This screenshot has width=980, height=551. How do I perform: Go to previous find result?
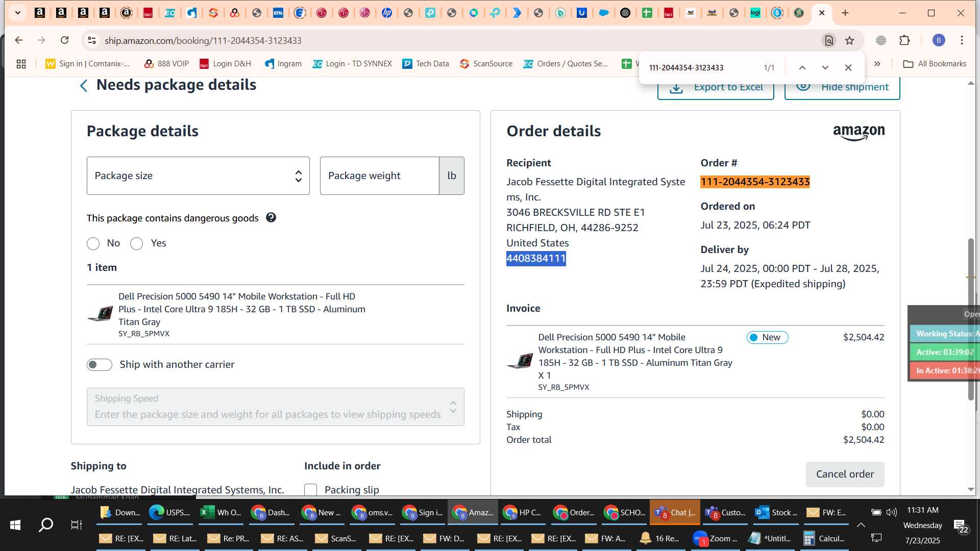click(x=802, y=67)
